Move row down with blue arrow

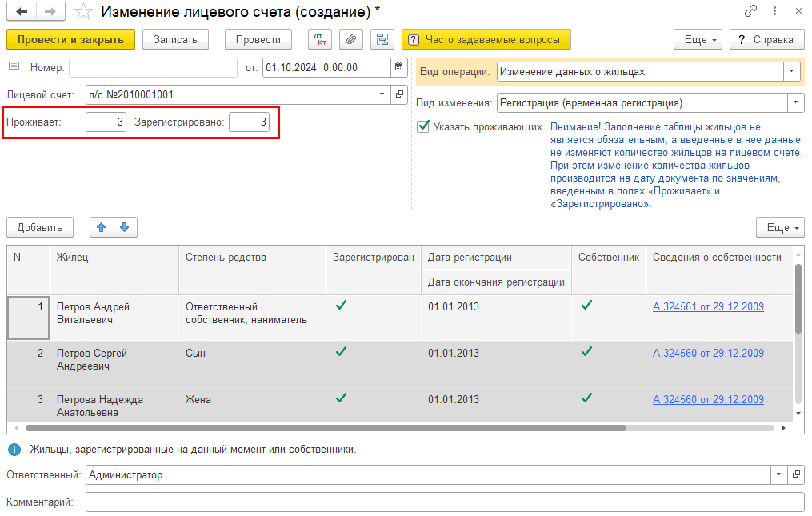click(125, 228)
